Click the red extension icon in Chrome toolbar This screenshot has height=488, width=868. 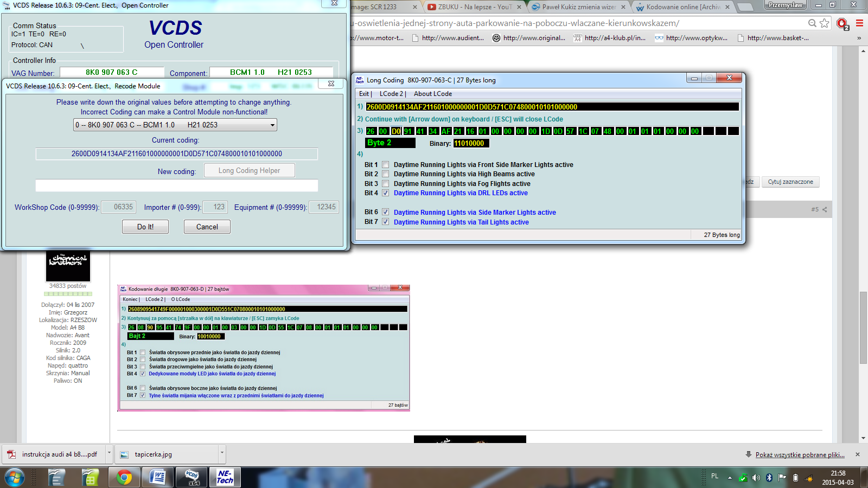click(842, 24)
